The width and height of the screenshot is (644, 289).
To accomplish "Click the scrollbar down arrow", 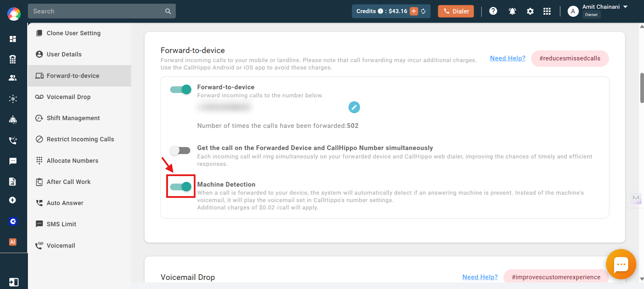I will tap(642, 279).
